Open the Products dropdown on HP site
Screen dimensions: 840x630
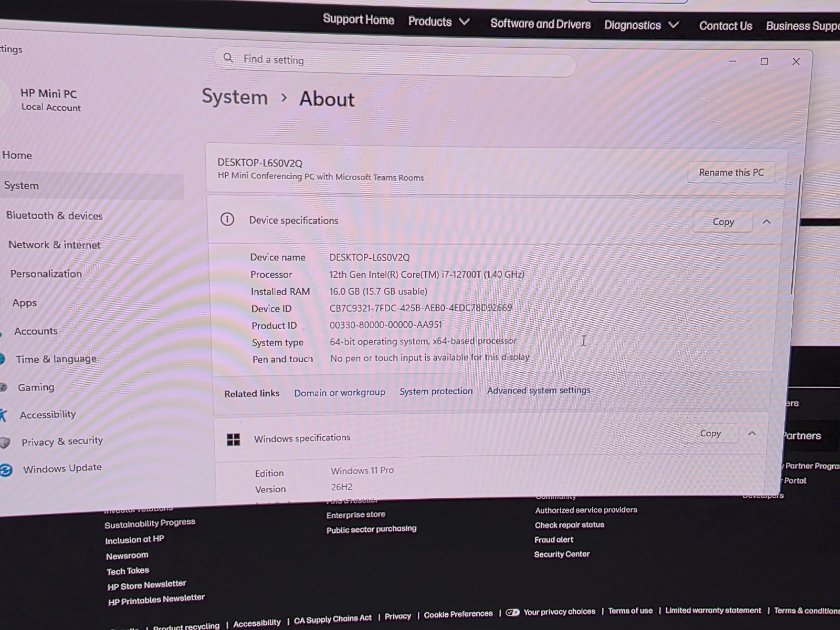439,22
